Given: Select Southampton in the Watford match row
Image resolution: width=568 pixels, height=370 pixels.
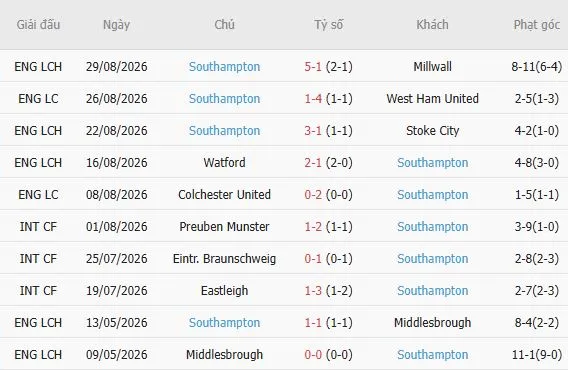Looking at the screenshot, I should pos(433,163).
